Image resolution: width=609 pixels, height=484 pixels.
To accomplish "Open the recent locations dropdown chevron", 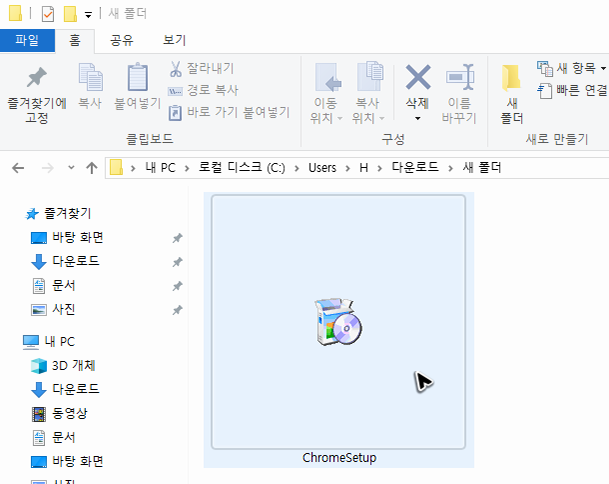I will click(x=71, y=167).
